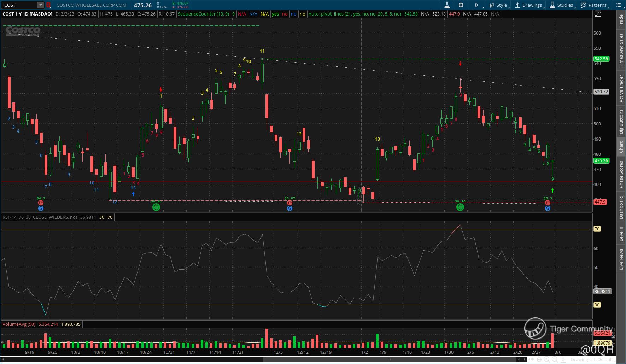Click the lightbulb event icon near 3/6

click(548, 209)
